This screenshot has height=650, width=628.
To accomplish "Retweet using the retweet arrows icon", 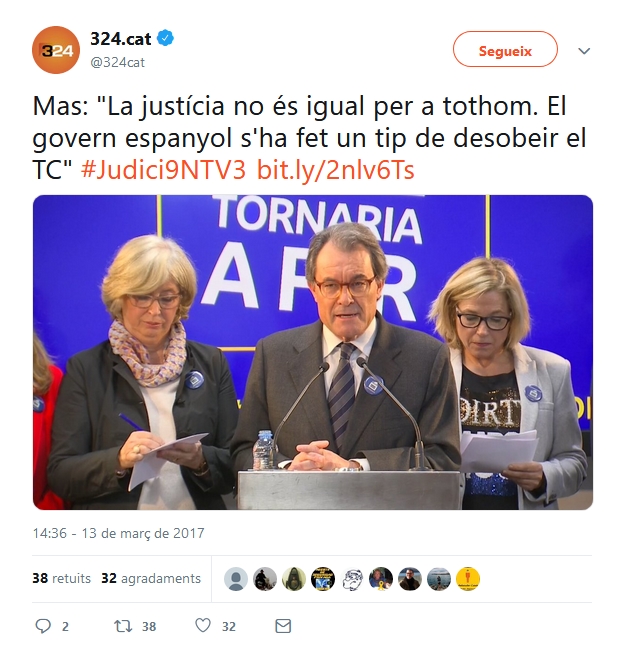I will (123, 626).
